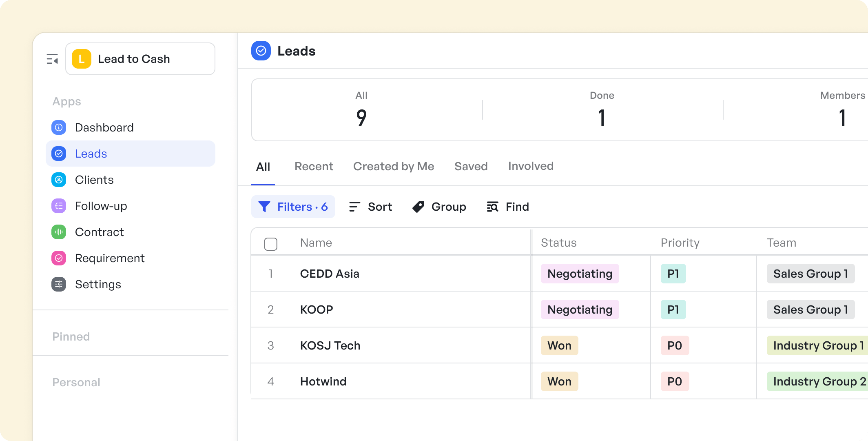Open the Group options

[x=439, y=207]
